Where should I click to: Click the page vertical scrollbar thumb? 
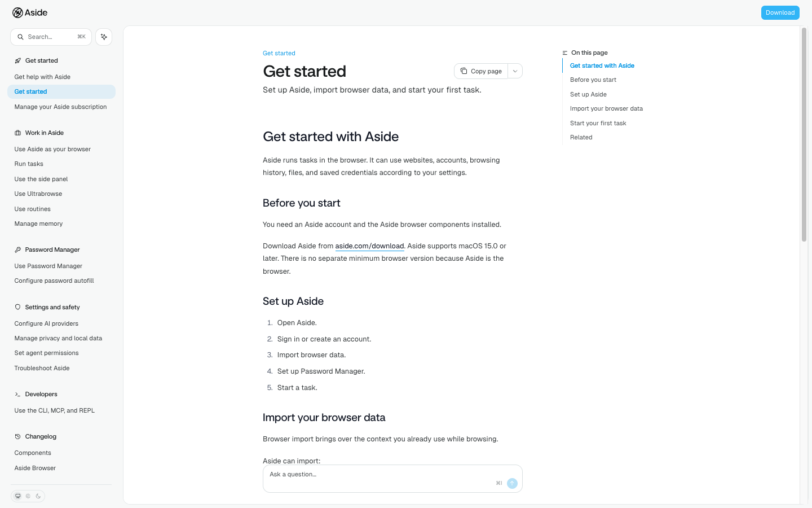coord(804,134)
